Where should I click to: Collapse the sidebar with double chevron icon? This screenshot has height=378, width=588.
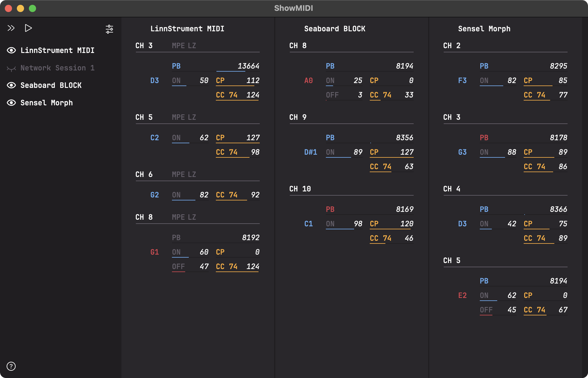pyautogui.click(x=11, y=28)
